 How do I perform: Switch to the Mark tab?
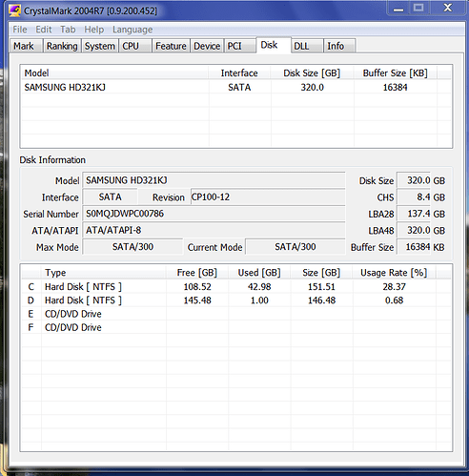(x=27, y=46)
